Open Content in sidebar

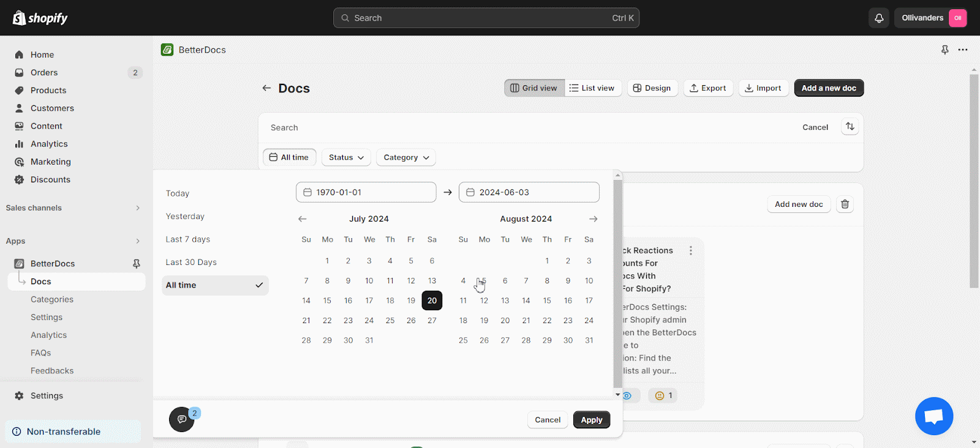tap(47, 126)
